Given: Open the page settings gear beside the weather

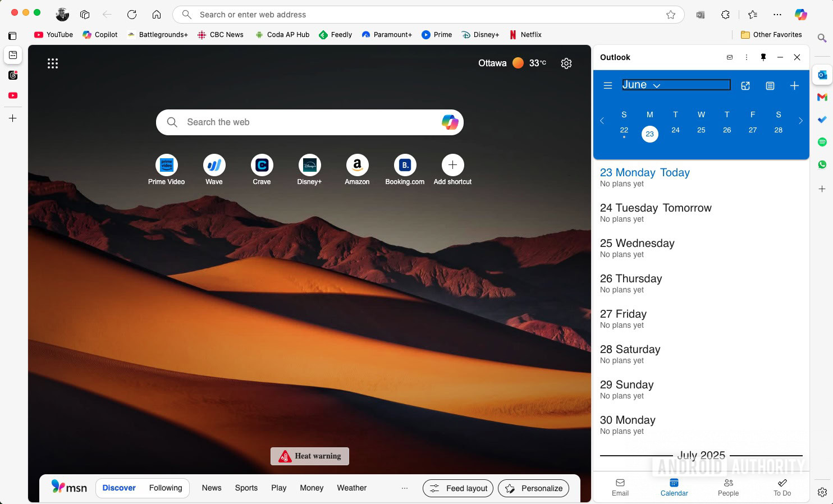Looking at the screenshot, I should pos(566,63).
